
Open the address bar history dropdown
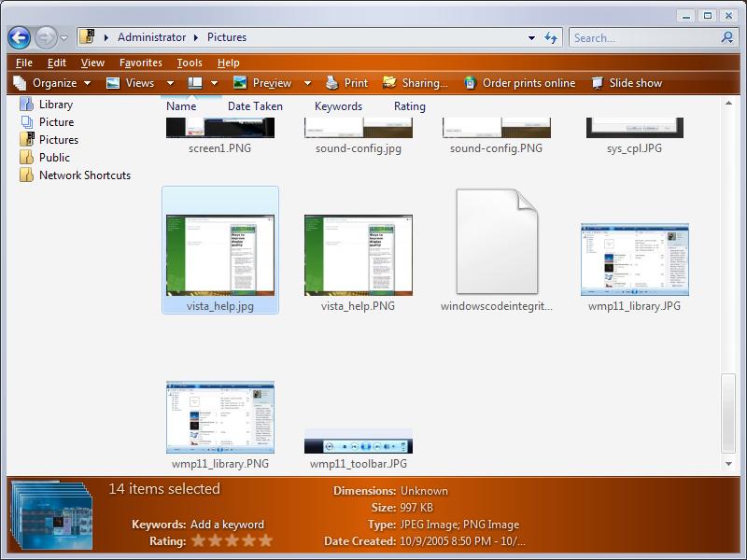(x=531, y=38)
